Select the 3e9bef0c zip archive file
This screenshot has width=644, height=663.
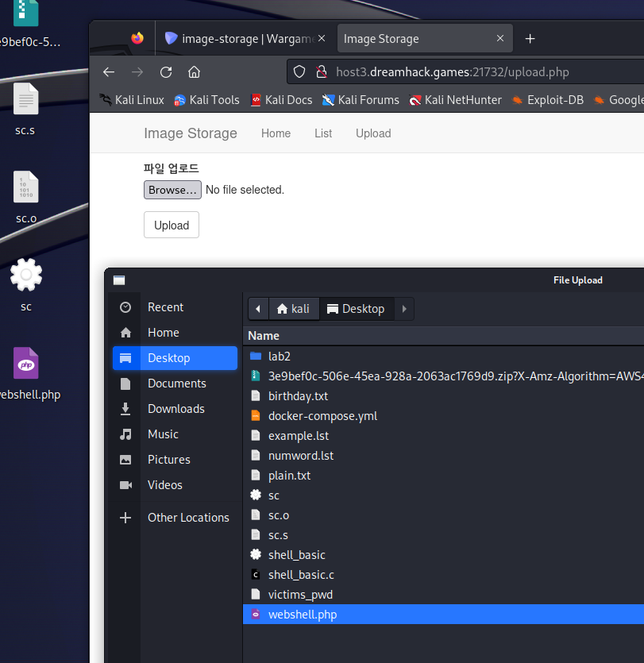tap(444, 376)
